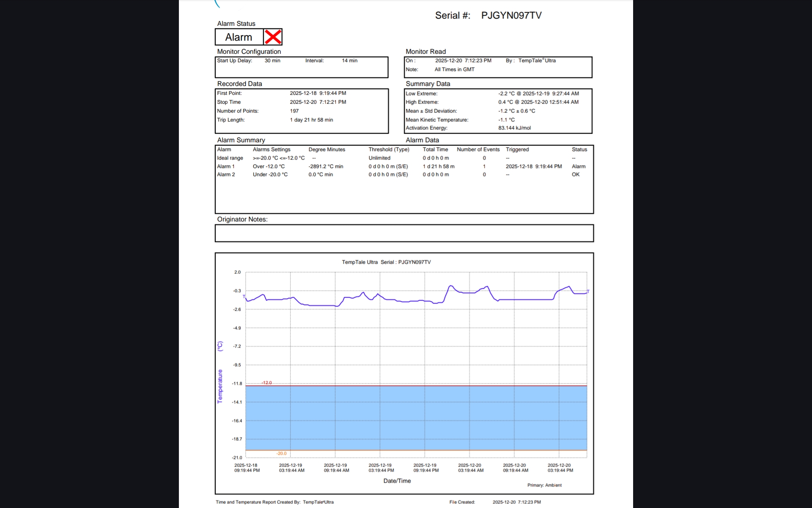This screenshot has height=508, width=812.
Task: Click the chart title TempTale Ultra Serial
Action: [386, 262]
